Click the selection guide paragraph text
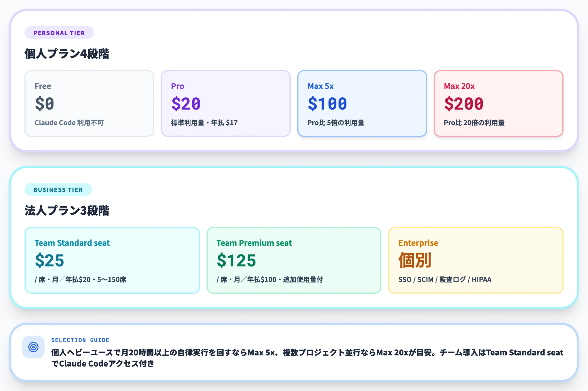The image size is (588, 391). 307,358
